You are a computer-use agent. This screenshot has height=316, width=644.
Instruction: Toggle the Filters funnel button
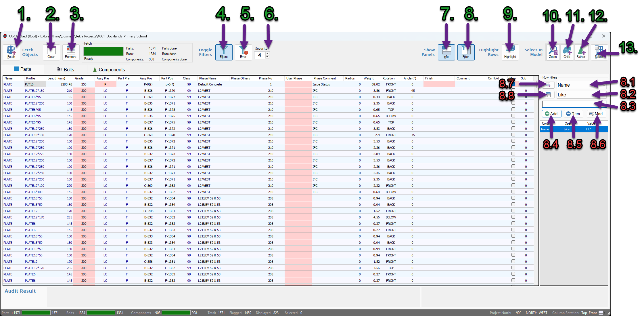click(x=224, y=52)
